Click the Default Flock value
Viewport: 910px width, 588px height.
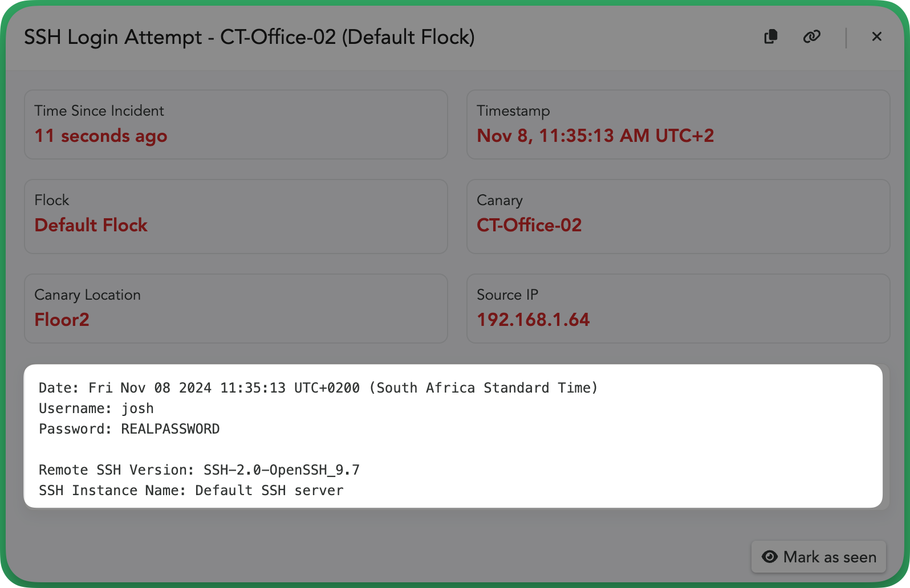click(x=91, y=225)
